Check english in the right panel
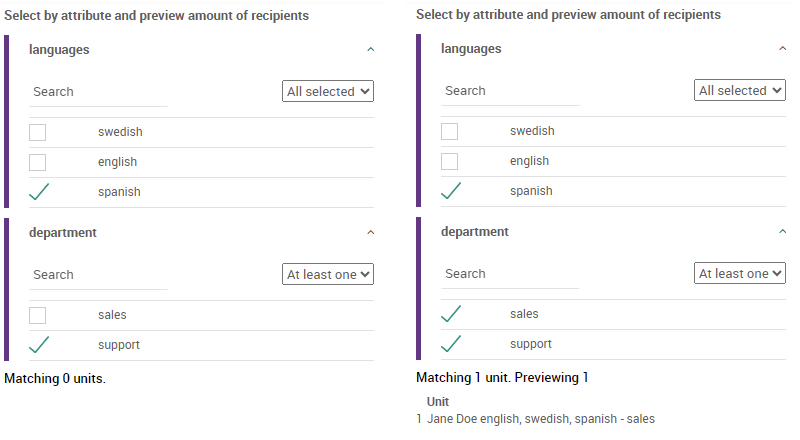The height and width of the screenshot is (440, 800). [449, 161]
